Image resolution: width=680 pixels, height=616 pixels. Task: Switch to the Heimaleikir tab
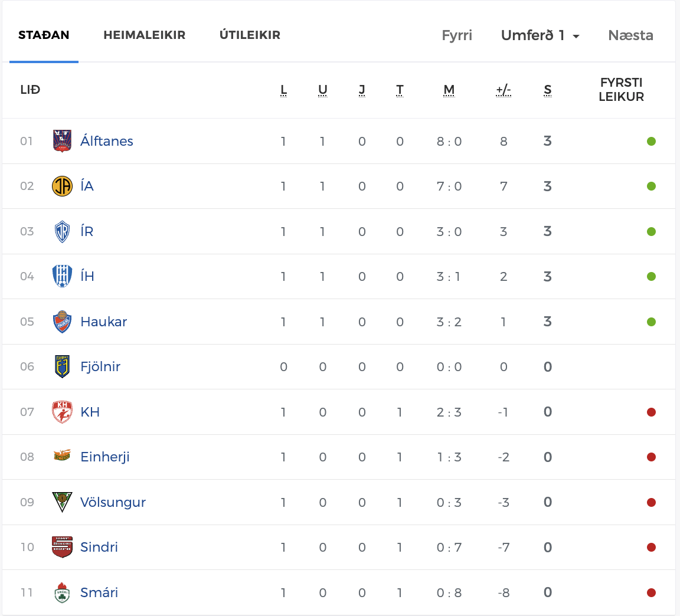pos(145,35)
